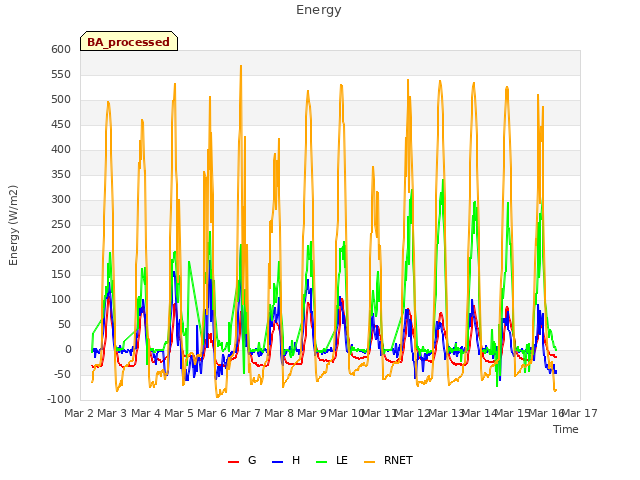
Task: Click the 100 y-axis value
Action: click(x=61, y=300)
